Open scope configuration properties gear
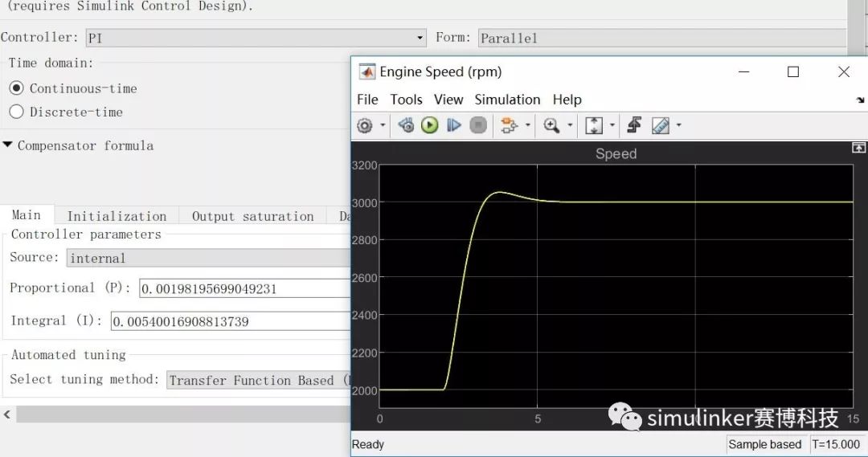Viewport: 868px width, 457px height. [x=364, y=125]
